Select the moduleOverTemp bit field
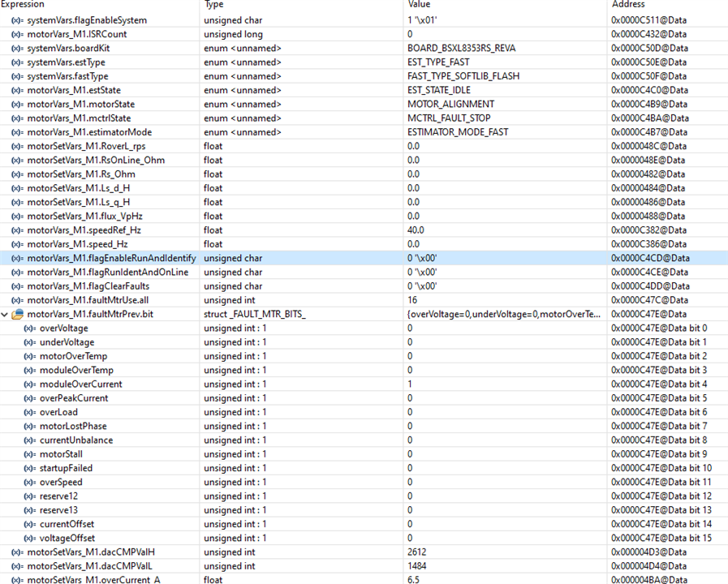The image size is (728, 584). (76, 370)
